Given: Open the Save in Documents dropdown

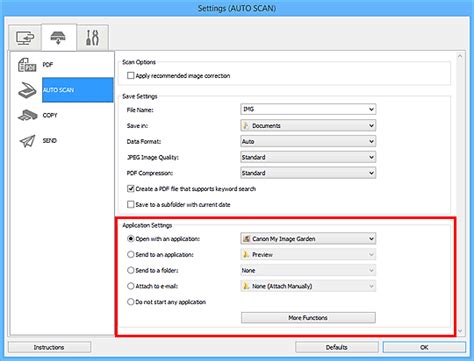Looking at the screenshot, I should (308, 125).
